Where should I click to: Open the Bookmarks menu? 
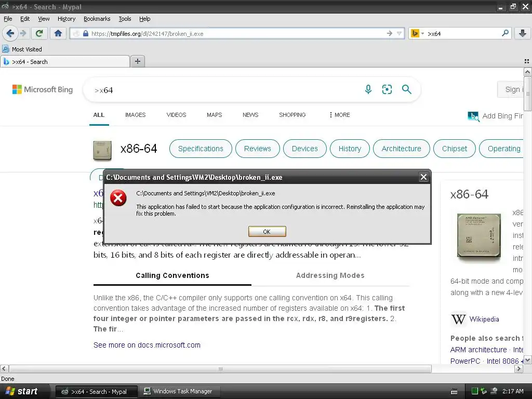click(x=97, y=19)
